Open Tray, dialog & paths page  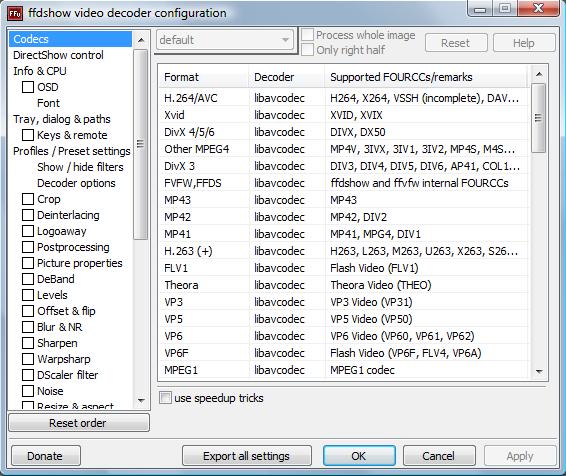coord(62,119)
